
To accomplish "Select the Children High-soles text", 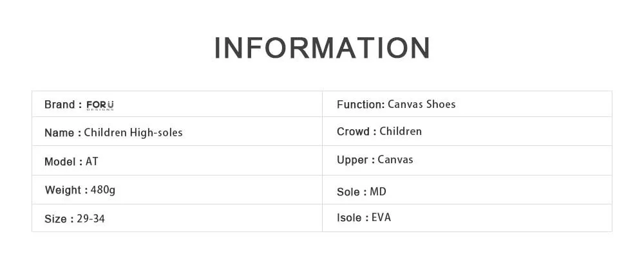I will (133, 133).
